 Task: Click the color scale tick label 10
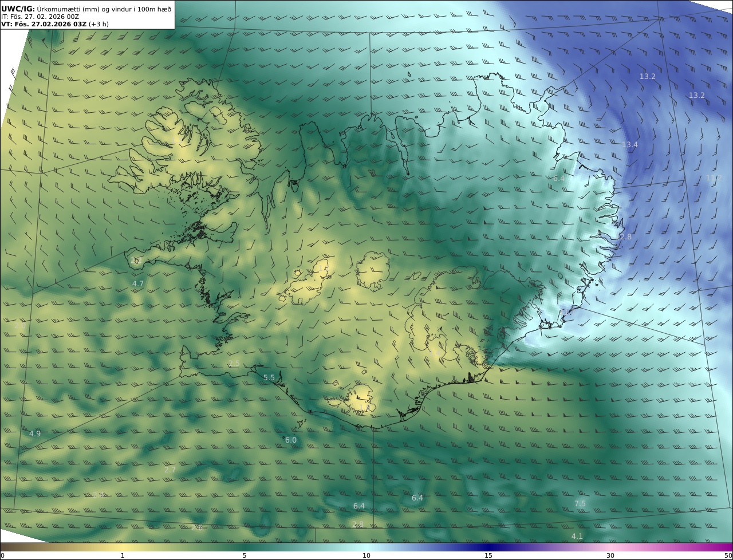point(366,555)
